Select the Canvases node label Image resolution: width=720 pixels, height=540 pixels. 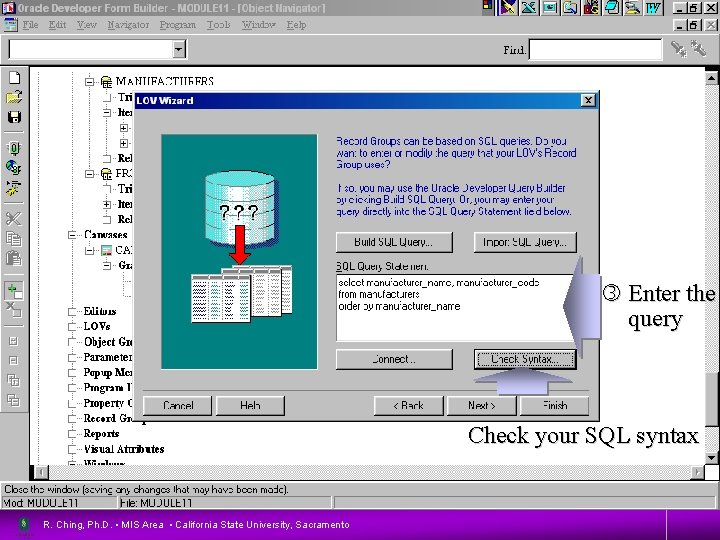coord(106,235)
